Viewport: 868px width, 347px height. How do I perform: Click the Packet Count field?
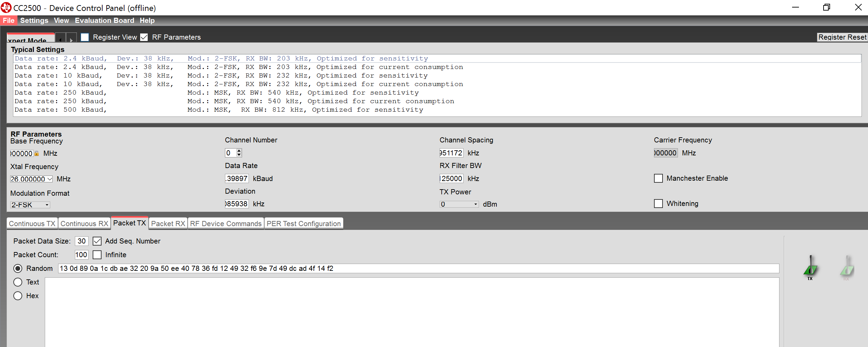pos(82,255)
